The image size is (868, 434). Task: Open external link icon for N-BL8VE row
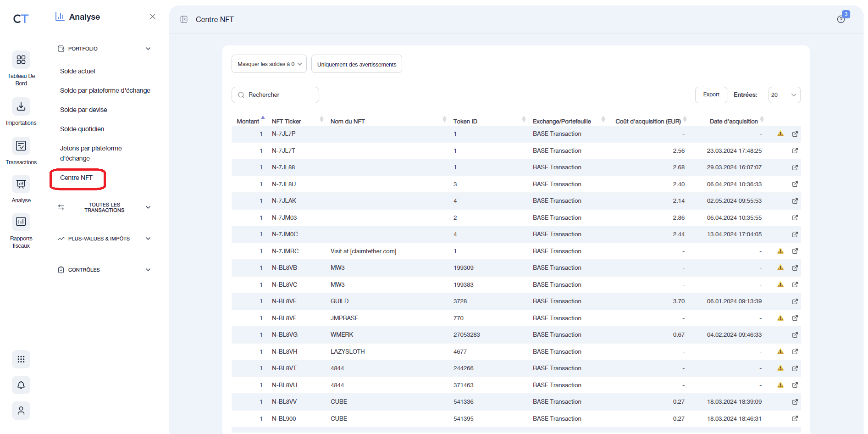point(795,301)
